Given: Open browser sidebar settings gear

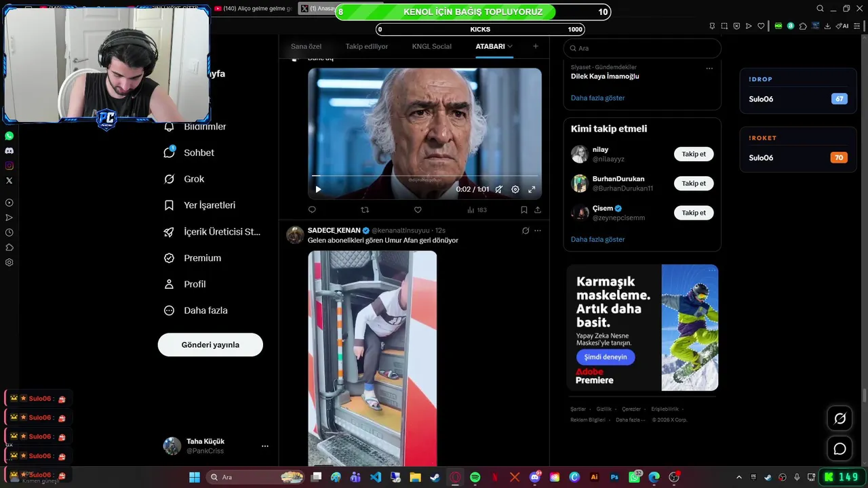Looking at the screenshot, I should click(x=9, y=262).
